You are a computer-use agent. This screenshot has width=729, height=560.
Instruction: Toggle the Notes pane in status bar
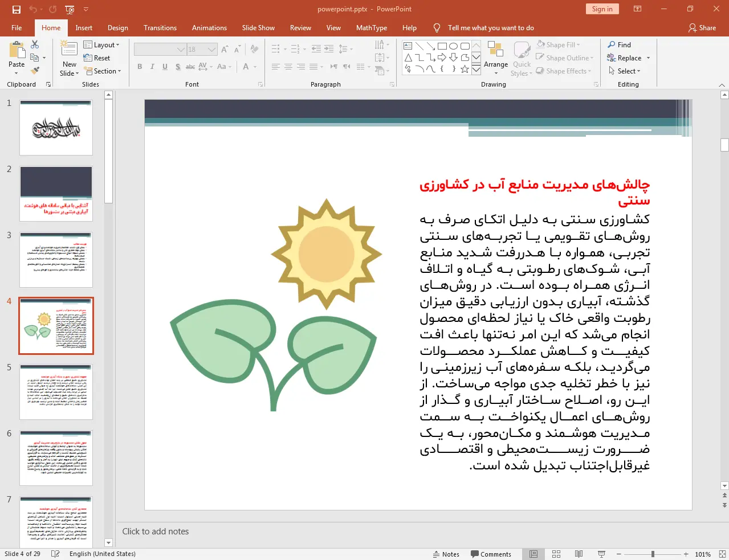(x=446, y=554)
